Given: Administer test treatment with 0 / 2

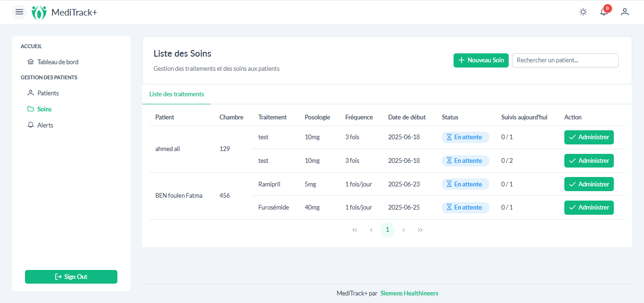Looking at the screenshot, I should (x=589, y=161).
